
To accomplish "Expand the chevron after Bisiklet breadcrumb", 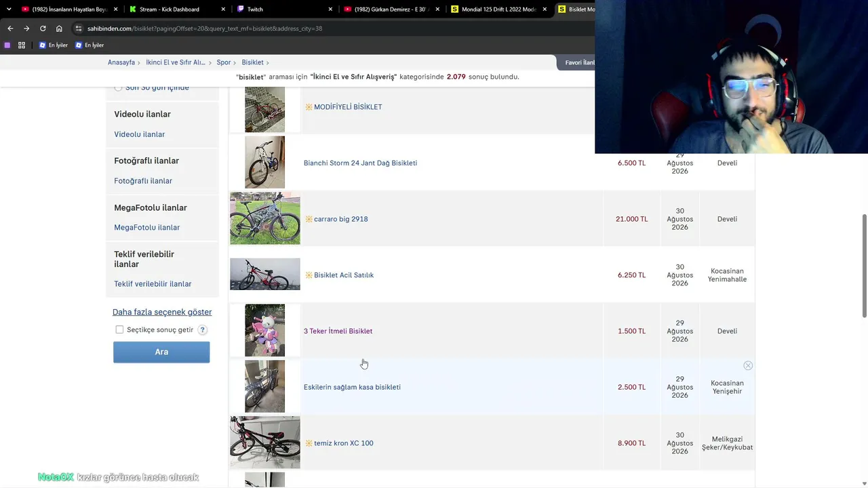I will [x=268, y=62].
